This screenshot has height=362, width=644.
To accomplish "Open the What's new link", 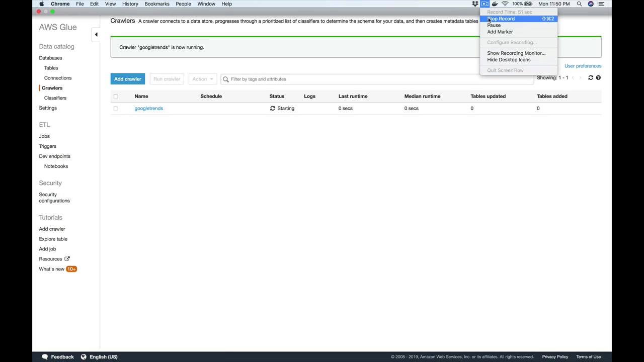I will [52, 269].
